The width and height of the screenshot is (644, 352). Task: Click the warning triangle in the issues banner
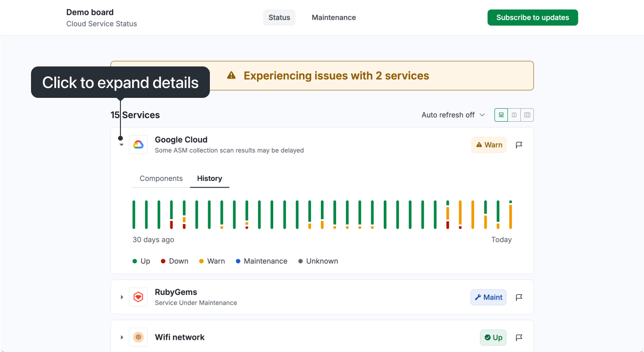[231, 75]
